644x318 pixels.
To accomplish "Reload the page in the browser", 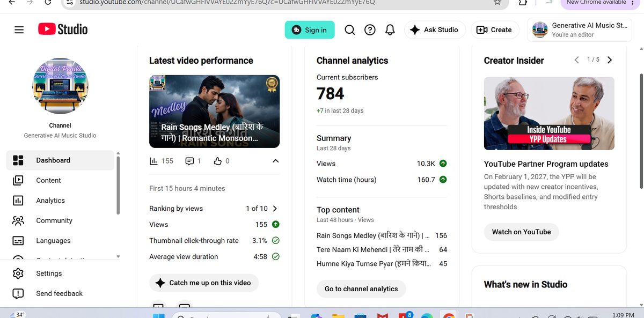I will tap(48, 2).
